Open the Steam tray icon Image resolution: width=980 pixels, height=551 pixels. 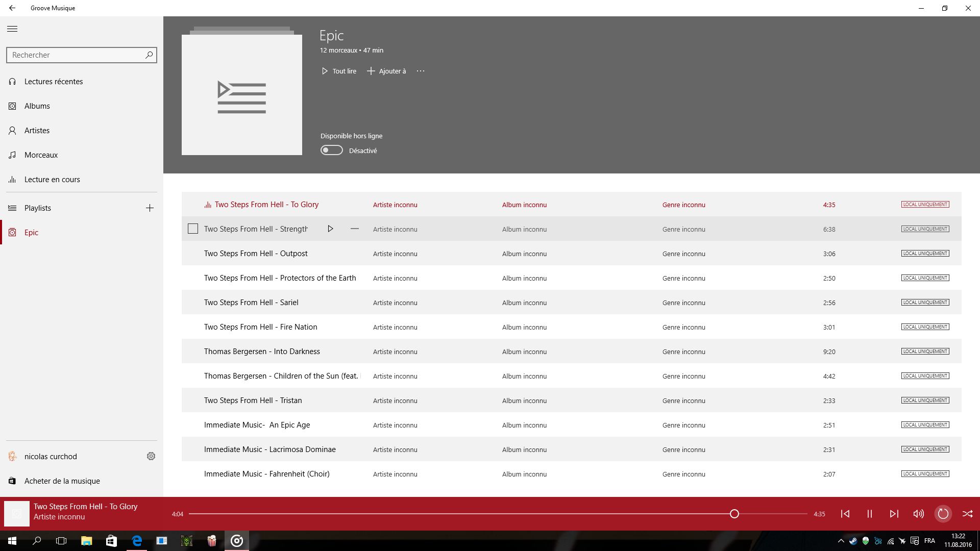coord(853,541)
